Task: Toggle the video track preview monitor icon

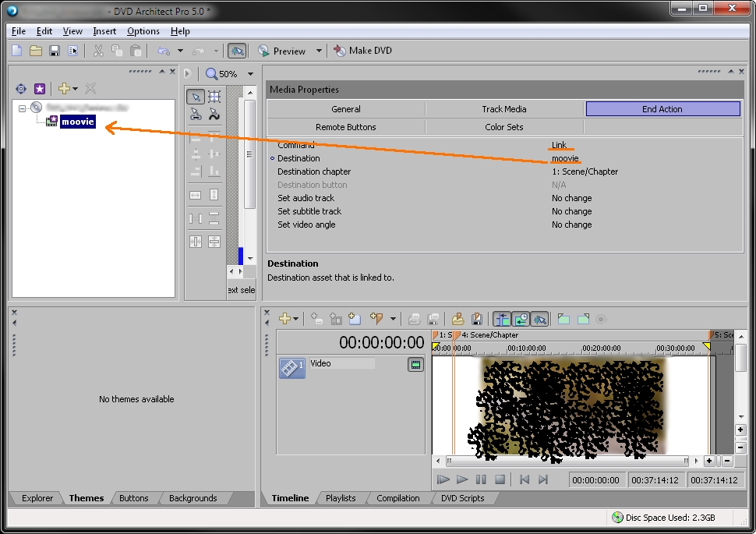Action: pos(415,365)
